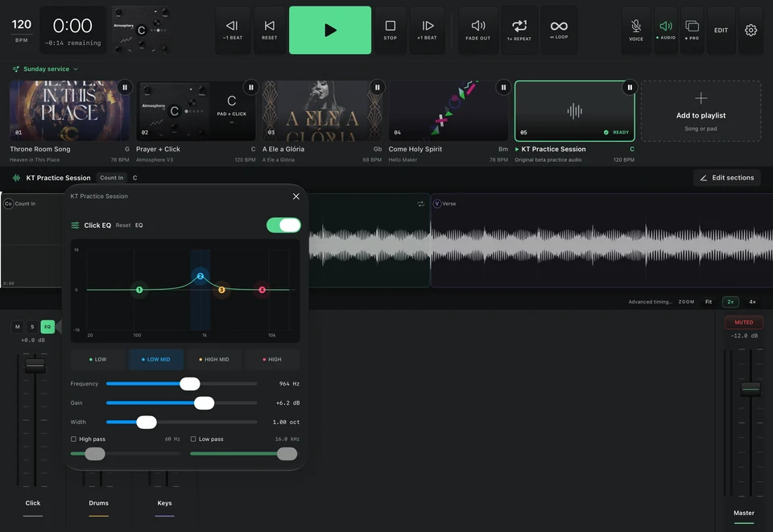Select EQ node 1 on the graph
This screenshot has height=532, width=773.
[139, 290]
